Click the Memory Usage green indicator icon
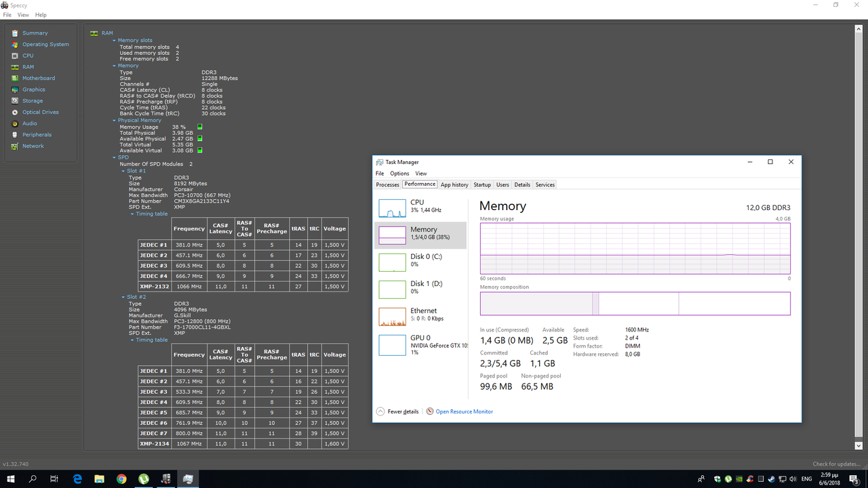 click(199, 127)
